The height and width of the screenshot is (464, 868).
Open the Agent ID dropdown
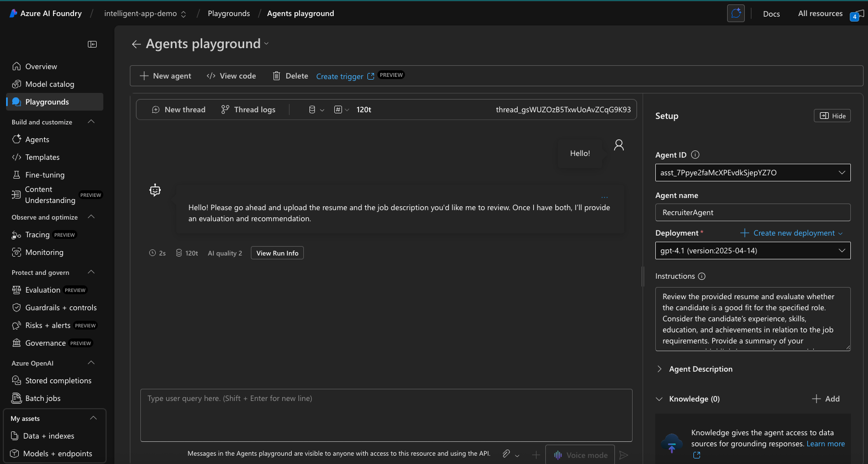753,173
